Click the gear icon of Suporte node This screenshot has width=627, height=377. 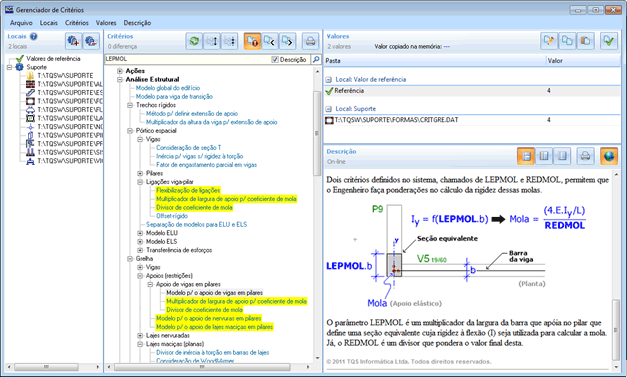19,67
